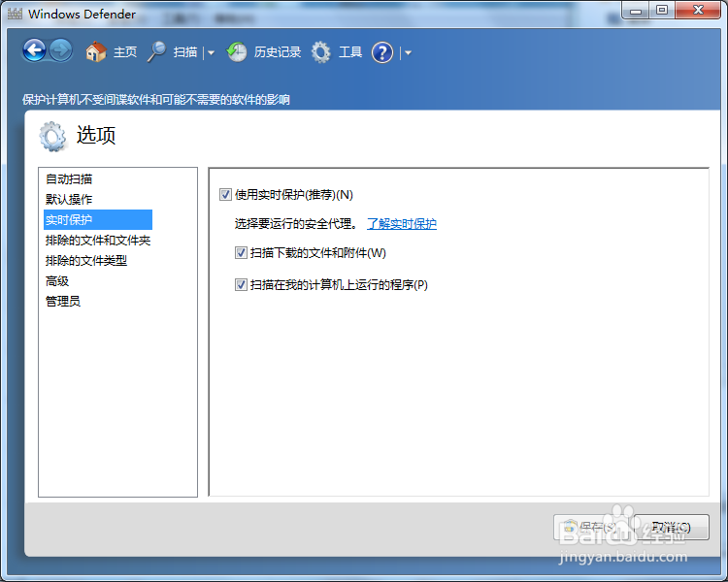The height and width of the screenshot is (582, 728).
Task: Toggle 扫描在我的计算机上运行的程序 checkbox
Action: click(x=241, y=284)
